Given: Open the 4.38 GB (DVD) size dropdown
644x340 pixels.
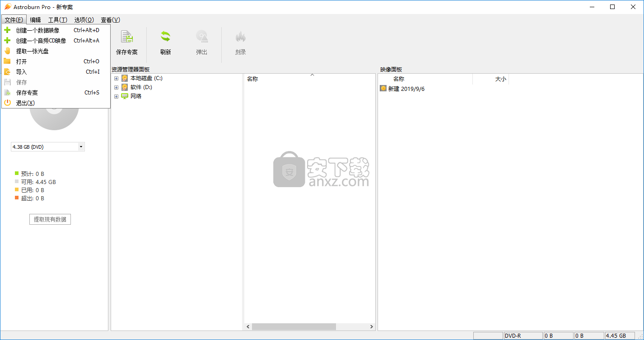Looking at the screenshot, I should 81,147.
